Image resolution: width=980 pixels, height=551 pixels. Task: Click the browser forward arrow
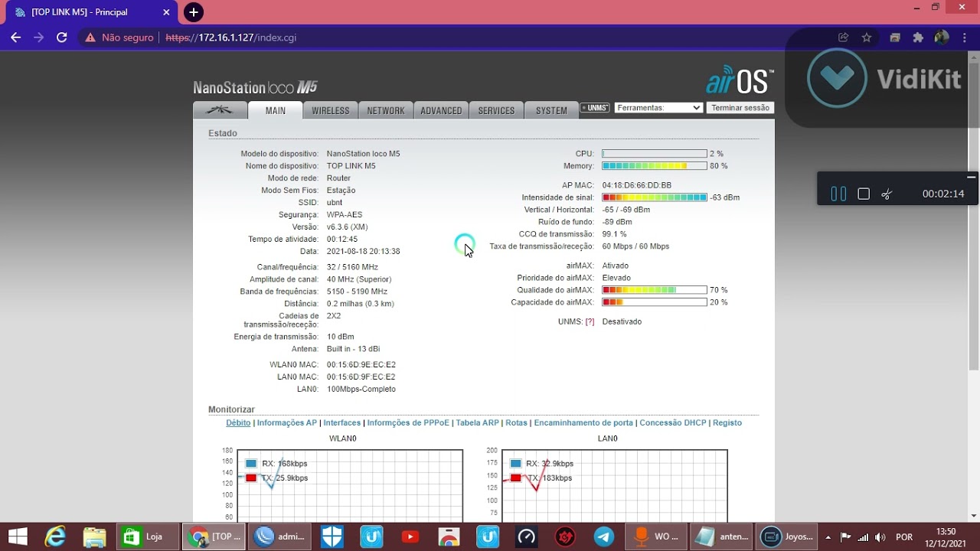39,37
